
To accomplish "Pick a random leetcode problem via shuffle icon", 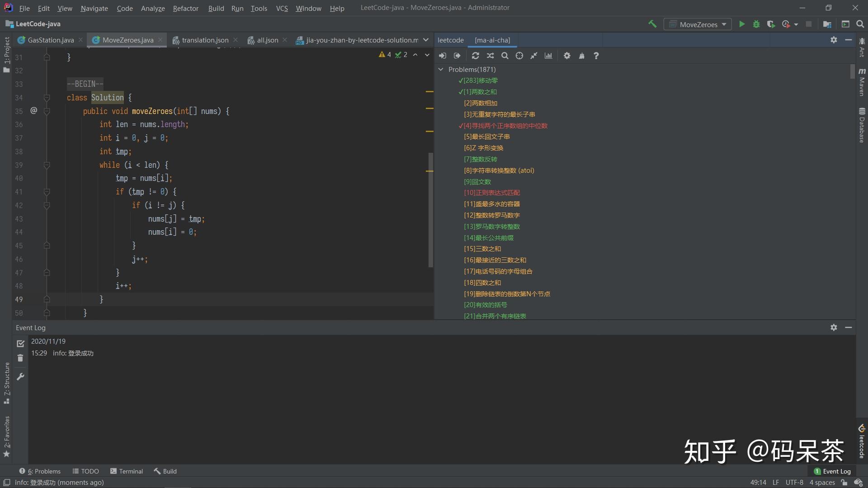I will [490, 56].
